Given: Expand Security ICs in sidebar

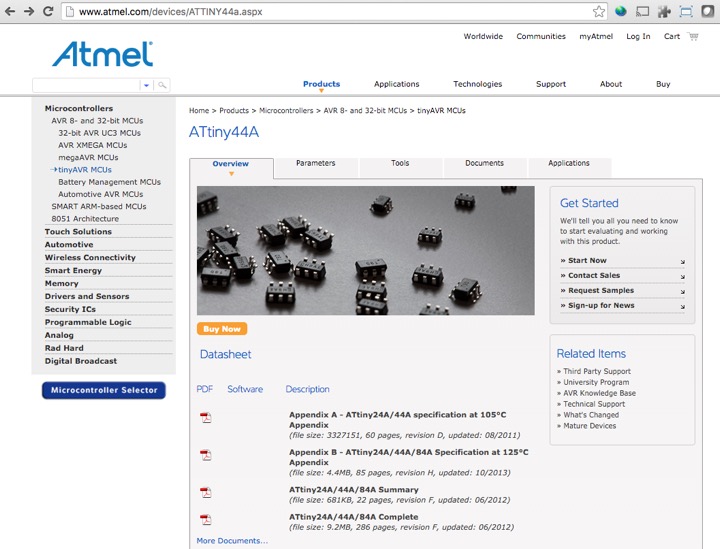Looking at the screenshot, I should (70, 309).
